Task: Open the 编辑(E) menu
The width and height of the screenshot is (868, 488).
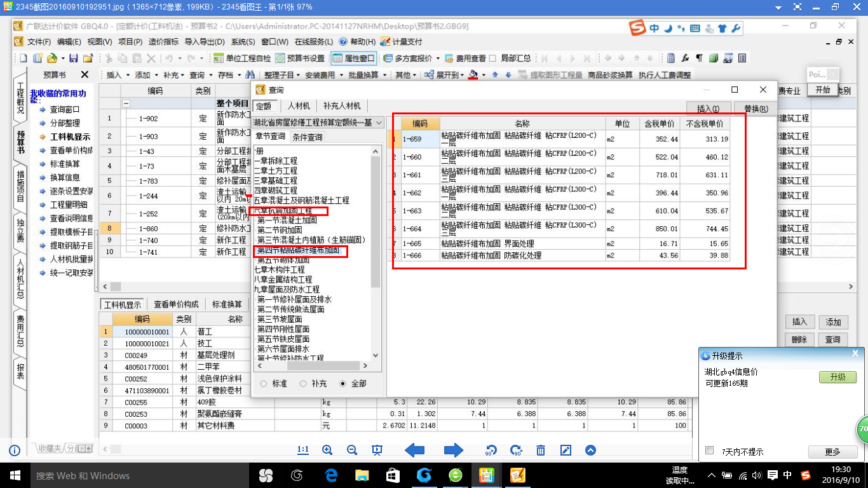Action: [69, 42]
